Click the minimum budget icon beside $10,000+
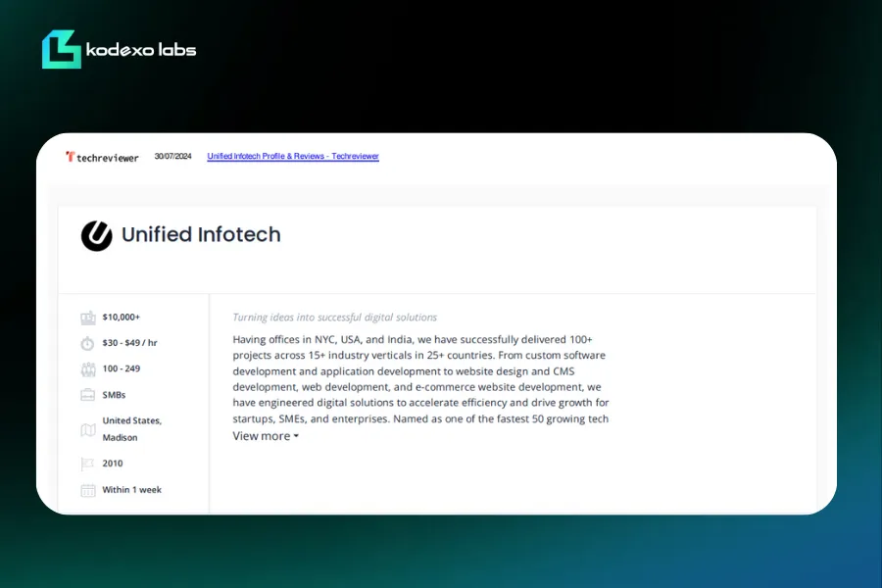 [x=88, y=318]
